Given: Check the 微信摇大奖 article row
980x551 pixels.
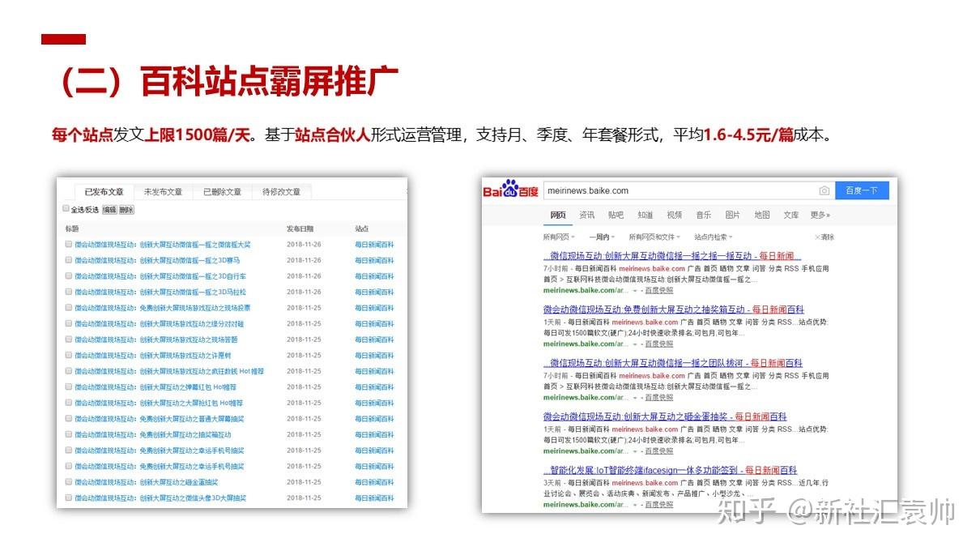Looking at the screenshot, I should click(69, 244).
